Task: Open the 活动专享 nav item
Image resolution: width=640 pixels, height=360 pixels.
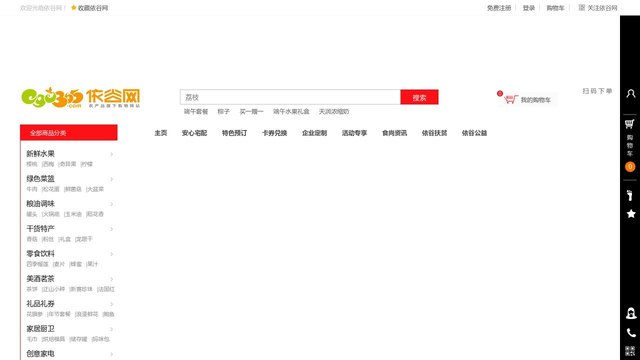Action: [x=354, y=133]
